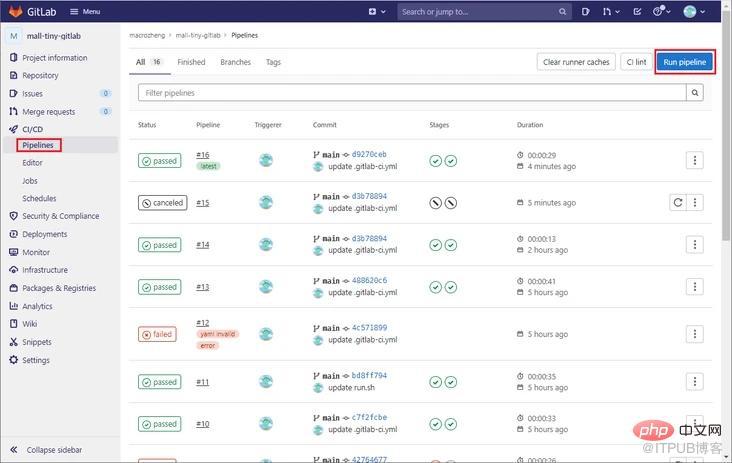Switch to the Finished tab
This screenshot has width=732, height=463.
tap(191, 62)
